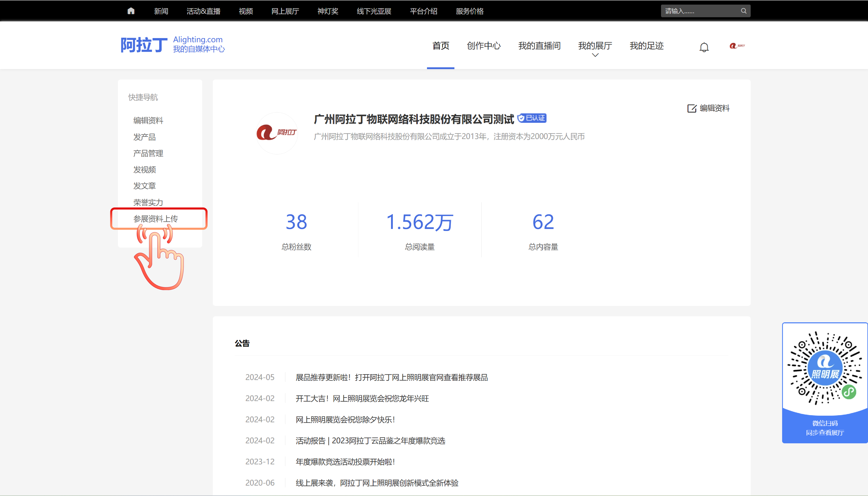Click the 已认证 verified badge
This screenshot has width=868, height=496.
tap(532, 118)
